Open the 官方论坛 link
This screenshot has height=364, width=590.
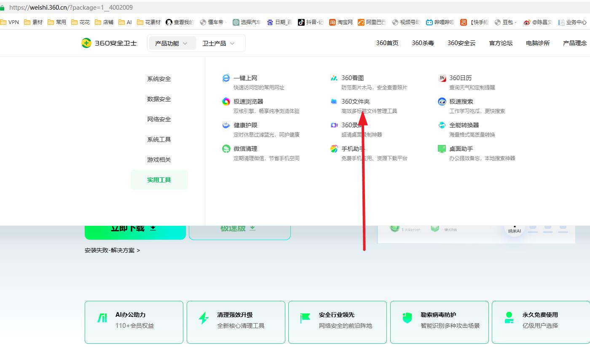pyautogui.click(x=501, y=43)
